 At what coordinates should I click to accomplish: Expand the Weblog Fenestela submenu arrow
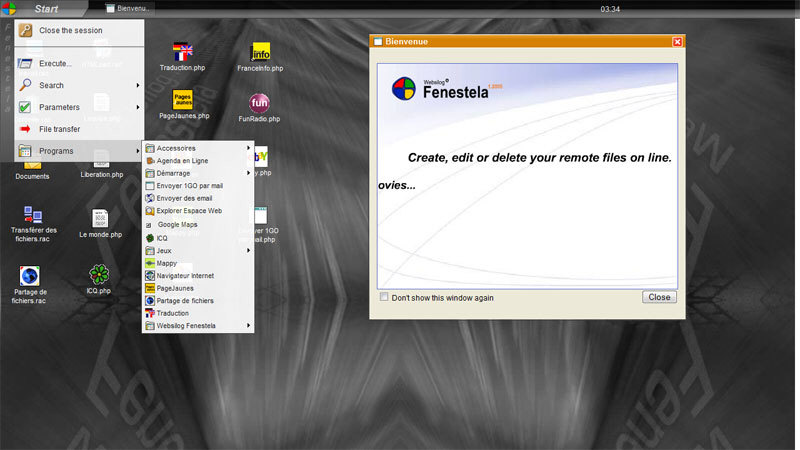pyautogui.click(x=248, y=326)
